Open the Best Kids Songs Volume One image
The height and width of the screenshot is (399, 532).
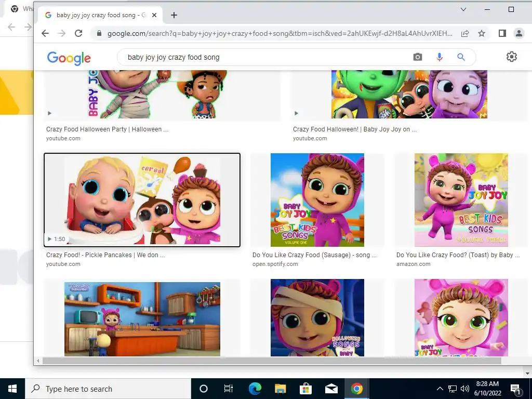(x=317, y=200)
